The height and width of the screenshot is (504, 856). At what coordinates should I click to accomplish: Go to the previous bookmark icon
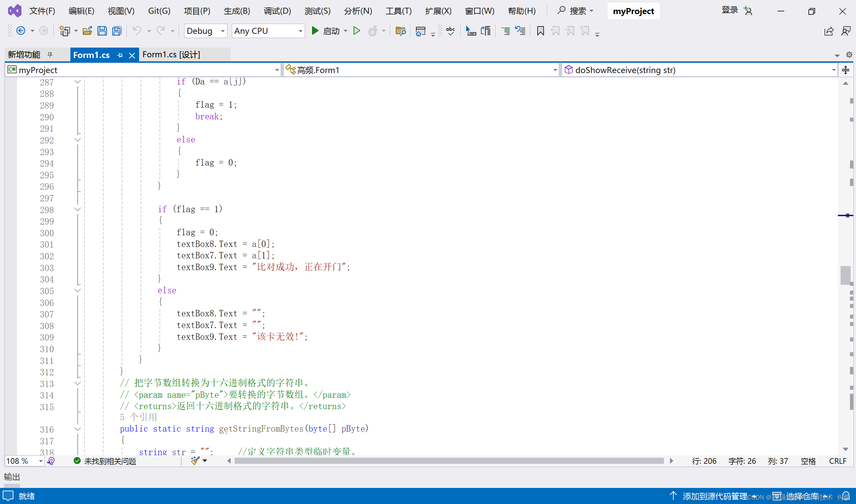pyautogui.click(x=555, y=31)
